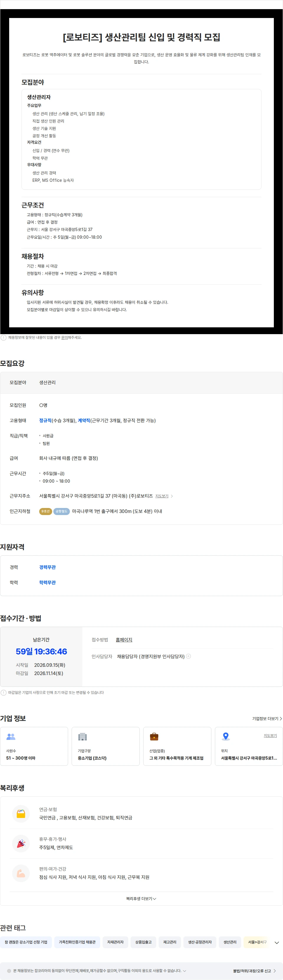Click the 위치 map pin icon
283x980 pixels.
click(226, 737)
